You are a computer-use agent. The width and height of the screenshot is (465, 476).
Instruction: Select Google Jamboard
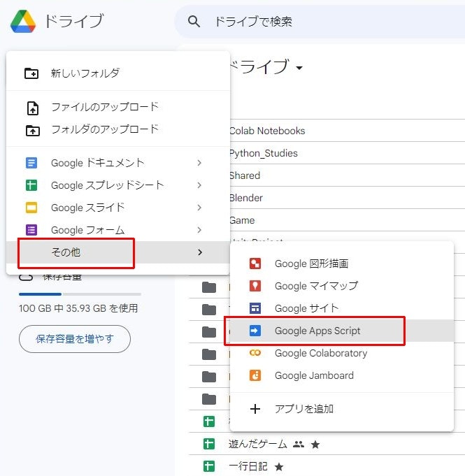342,375
